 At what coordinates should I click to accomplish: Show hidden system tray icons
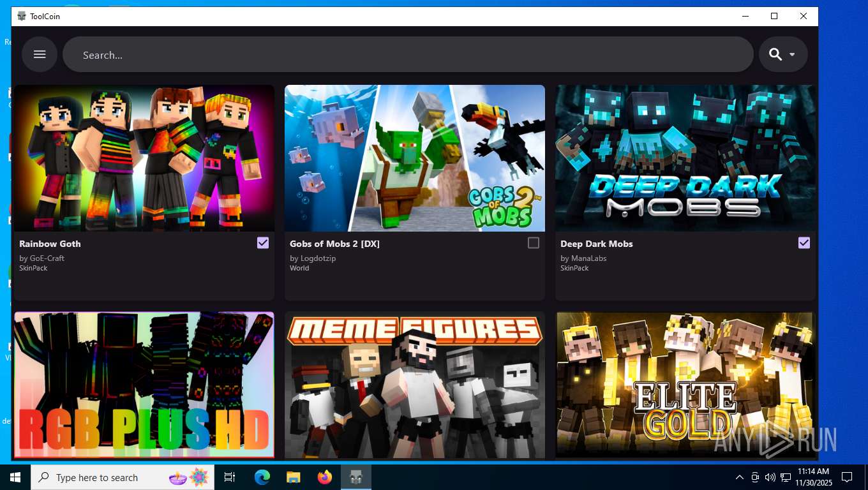point(740,477)
